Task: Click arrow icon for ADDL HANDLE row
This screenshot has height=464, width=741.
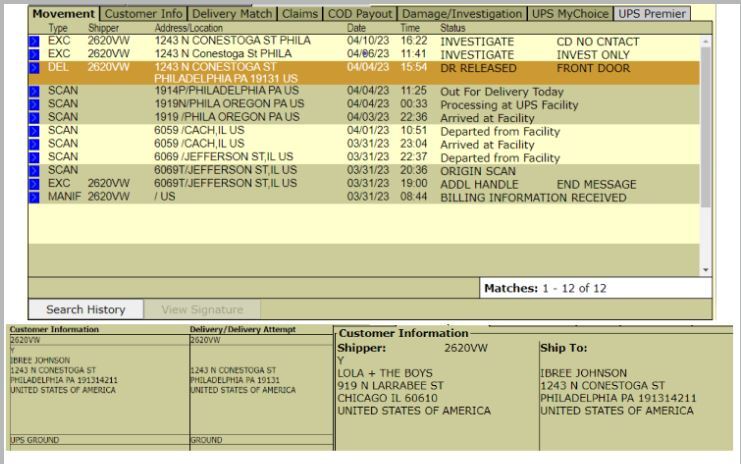Action: tap(34, 184)
